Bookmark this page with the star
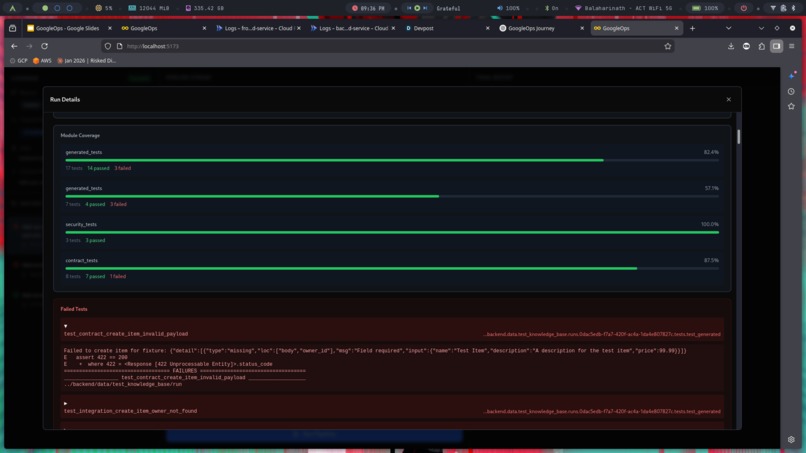This screenshot has width=806, height=453. (667, 46)
